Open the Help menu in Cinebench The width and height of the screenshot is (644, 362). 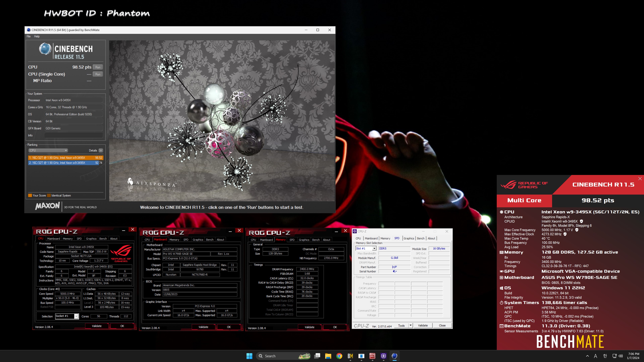(37, 37)
